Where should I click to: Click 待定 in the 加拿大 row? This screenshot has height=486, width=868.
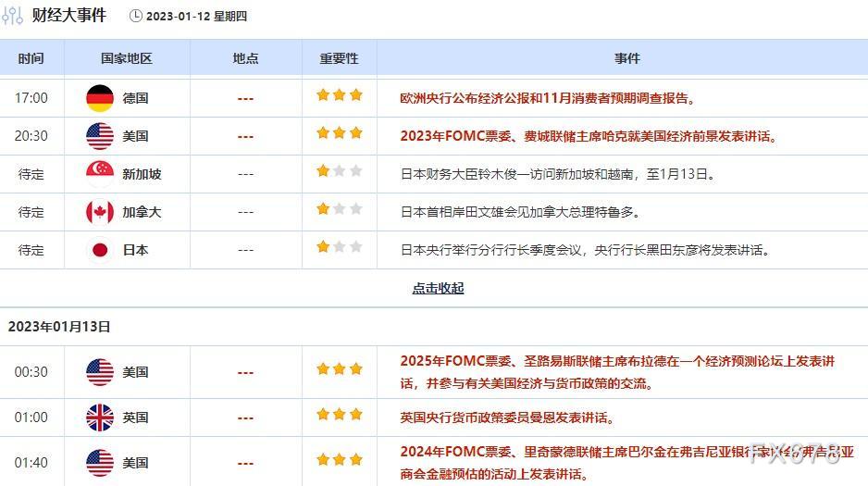click(31, 213)
